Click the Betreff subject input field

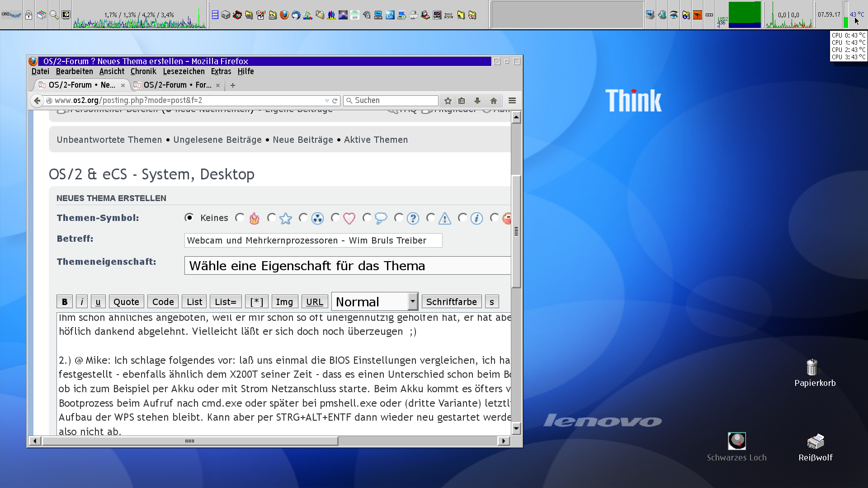pyautogui.click(x=313, y=240)
